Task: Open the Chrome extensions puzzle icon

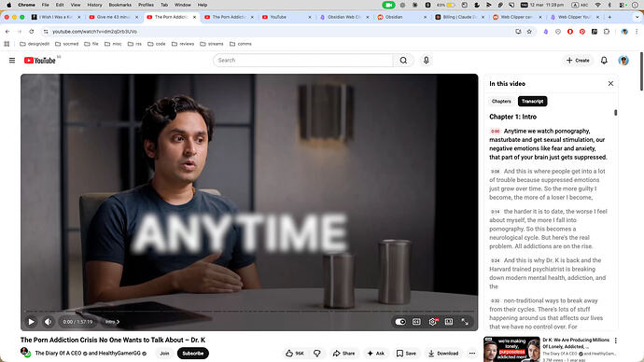Action: coord(607,32)
